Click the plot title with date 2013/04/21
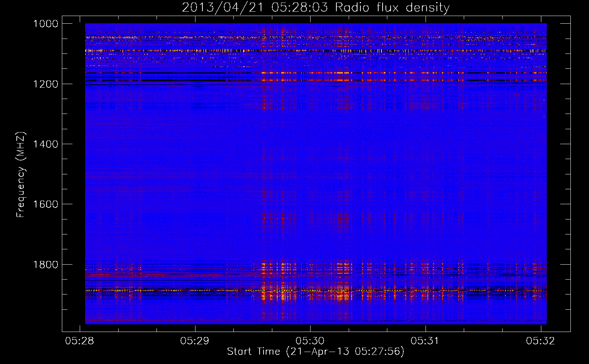The image size is (589, 364). pyautogui.click(x=316, y=8)
